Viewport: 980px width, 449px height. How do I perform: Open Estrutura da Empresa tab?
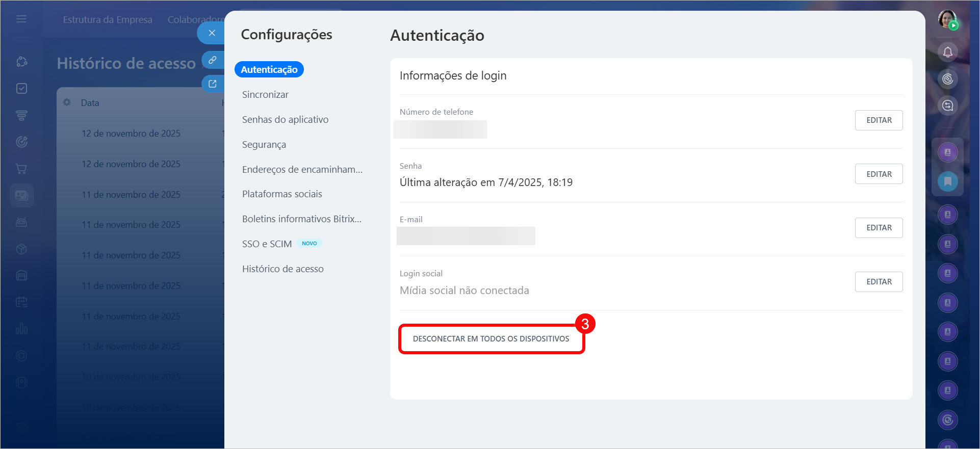108,20
